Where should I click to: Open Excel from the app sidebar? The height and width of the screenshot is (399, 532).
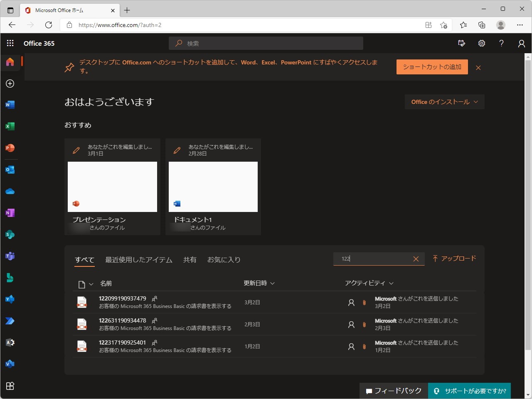coord(10,126)
